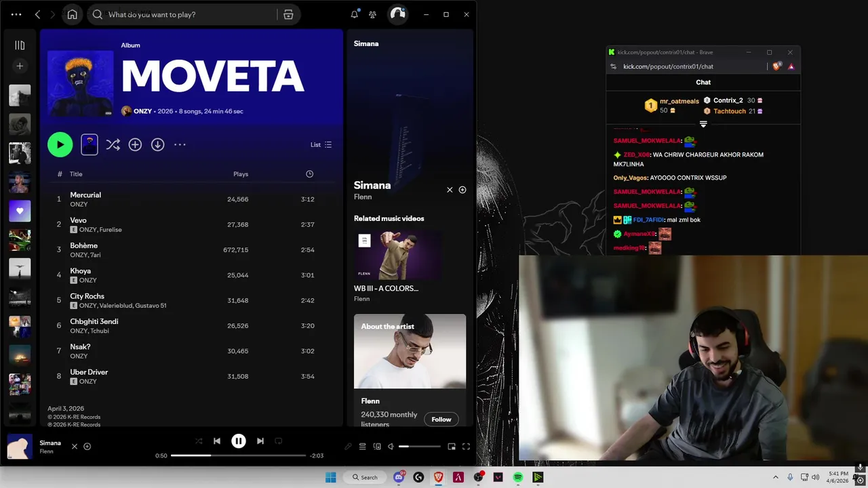Open Windows Start menu
The width and height of the screenshot is (868, 488).
coord(330,477)
